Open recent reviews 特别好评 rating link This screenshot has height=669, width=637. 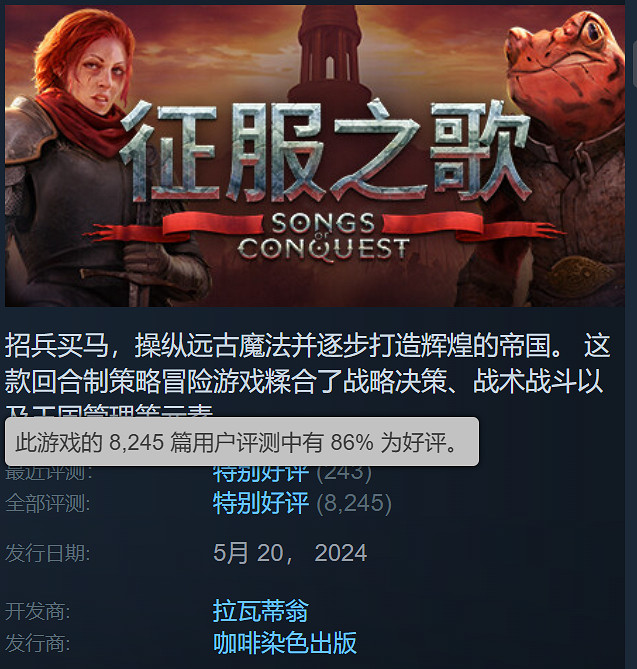pos(261,474)
